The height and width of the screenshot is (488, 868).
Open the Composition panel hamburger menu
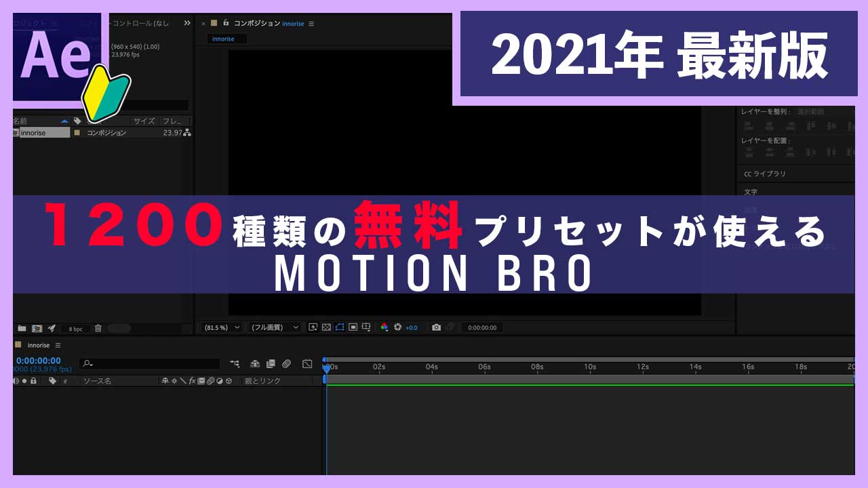311,24
